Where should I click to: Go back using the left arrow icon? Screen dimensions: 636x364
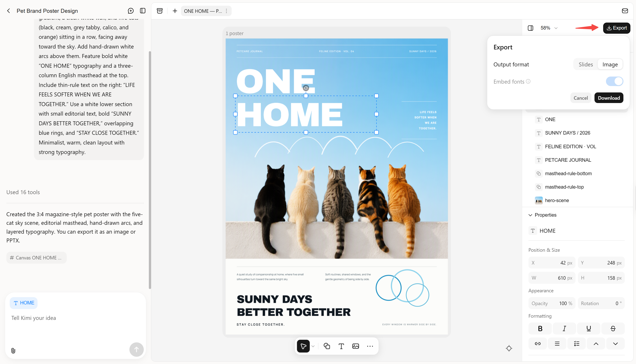(x=9, y=11)
